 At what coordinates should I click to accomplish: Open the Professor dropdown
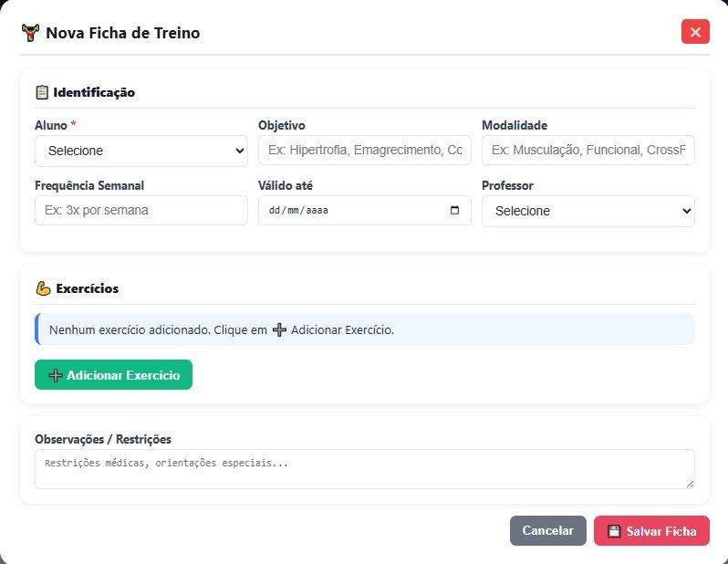click(588, 211)
